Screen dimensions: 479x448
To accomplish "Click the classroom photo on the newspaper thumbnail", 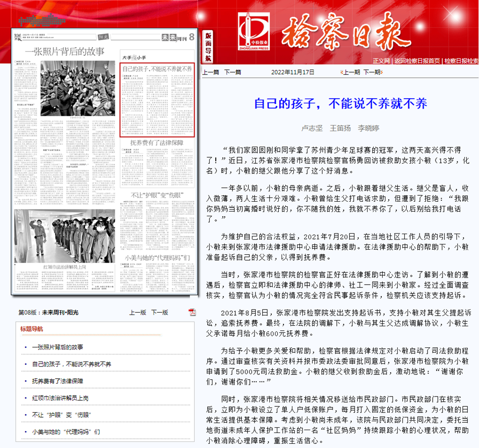I will point(77,88).
